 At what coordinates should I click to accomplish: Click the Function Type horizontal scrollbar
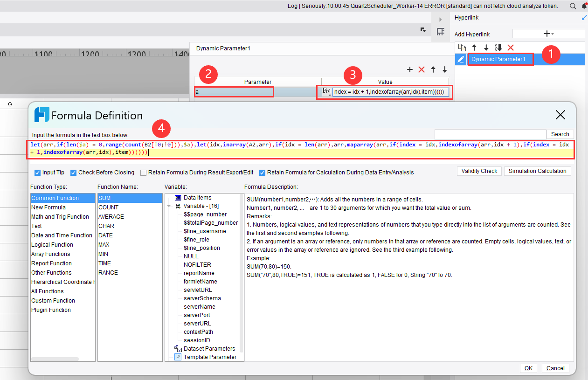(55, 359)
